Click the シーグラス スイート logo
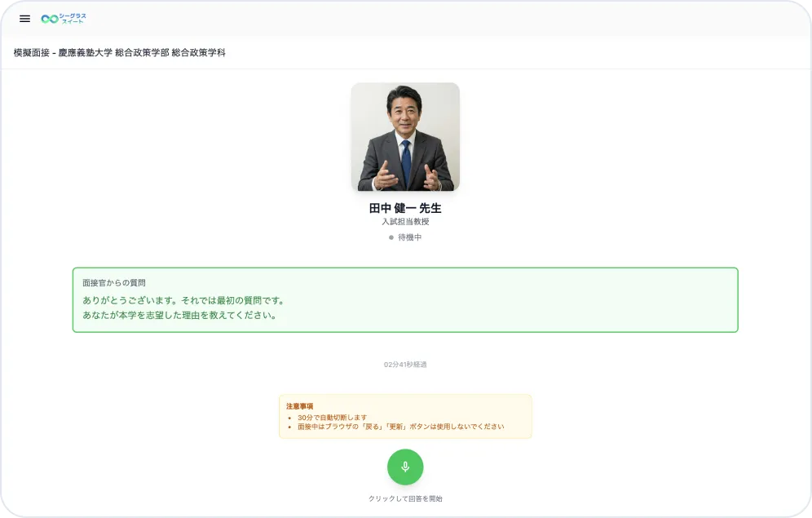 pyautogui.click(x=64, y=19)
